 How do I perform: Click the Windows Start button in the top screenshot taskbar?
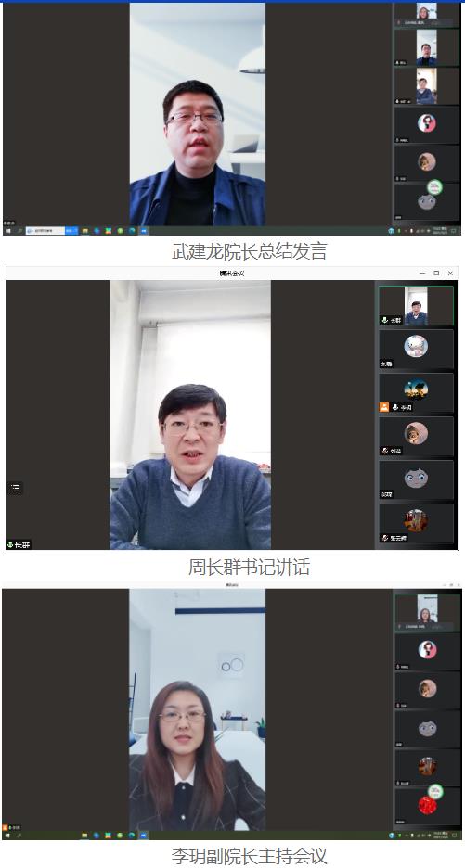pyautogui.click(x=8, y=230)
